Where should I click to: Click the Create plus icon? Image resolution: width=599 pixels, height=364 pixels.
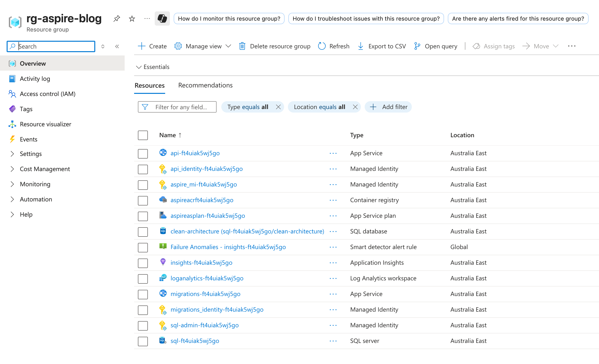click(141, 46)
